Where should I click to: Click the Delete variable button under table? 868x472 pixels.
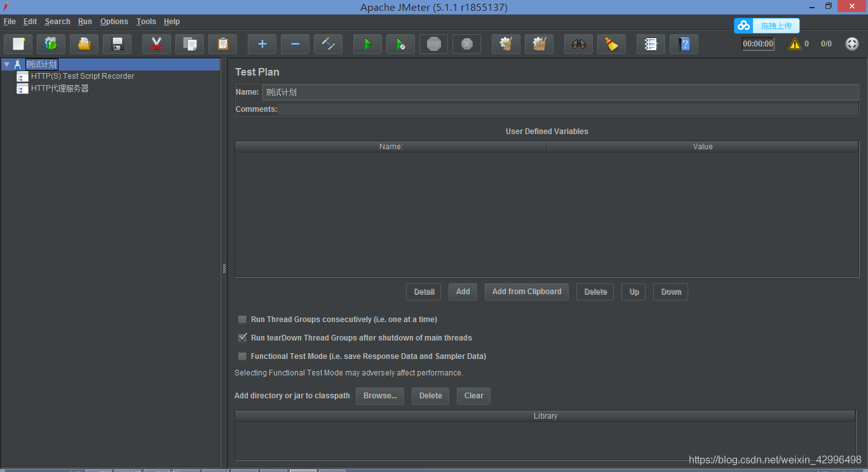(x=595, y=292)
